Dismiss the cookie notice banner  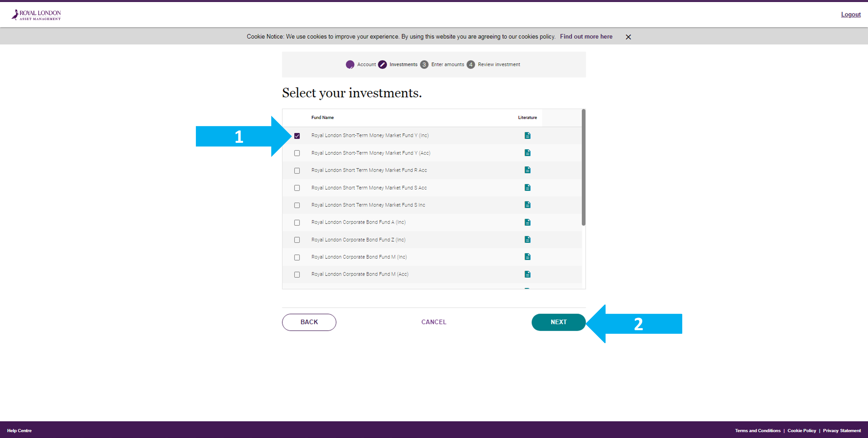628,37
